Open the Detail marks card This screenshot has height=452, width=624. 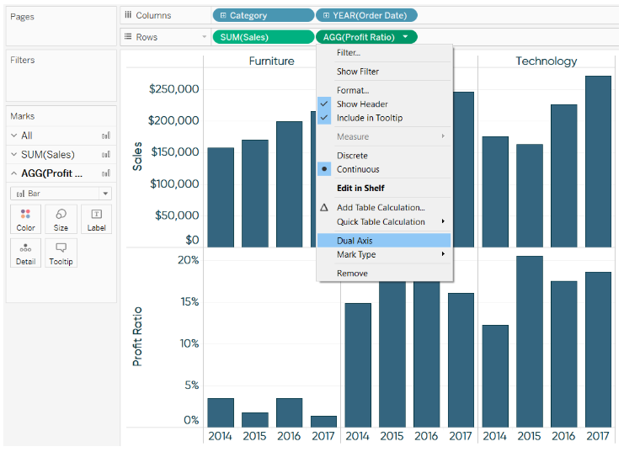25,253
